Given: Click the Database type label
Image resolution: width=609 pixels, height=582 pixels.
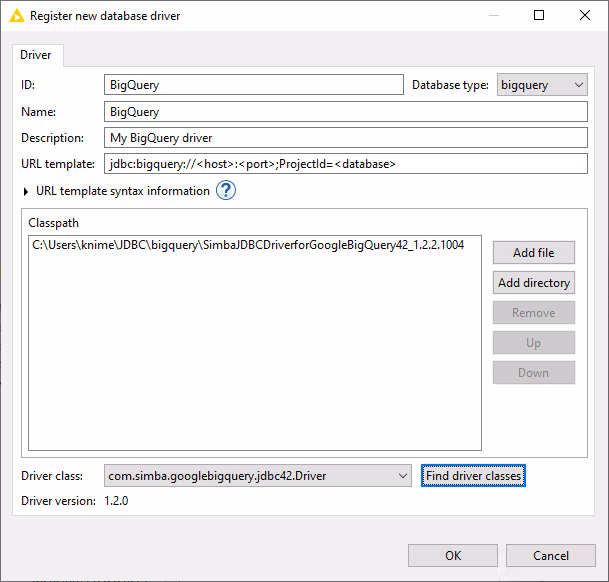Looking at the screenshot, I should (450, 85).
